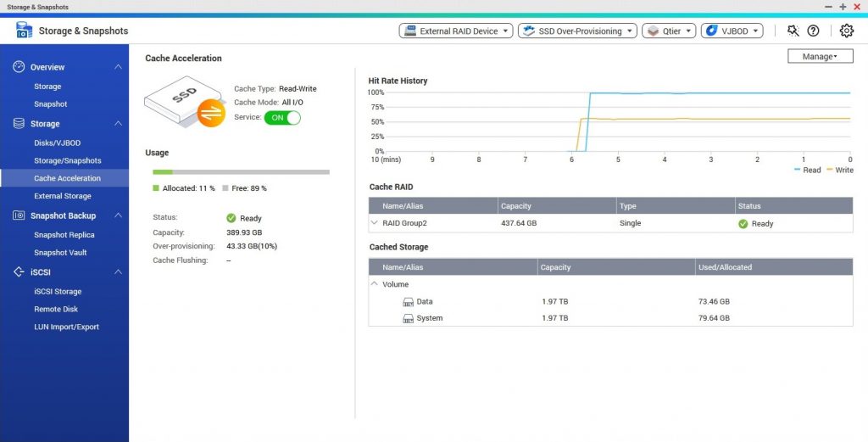
Task: Open Storage/Snapshots in the sidebar
Action: click(x=68, y=160)
